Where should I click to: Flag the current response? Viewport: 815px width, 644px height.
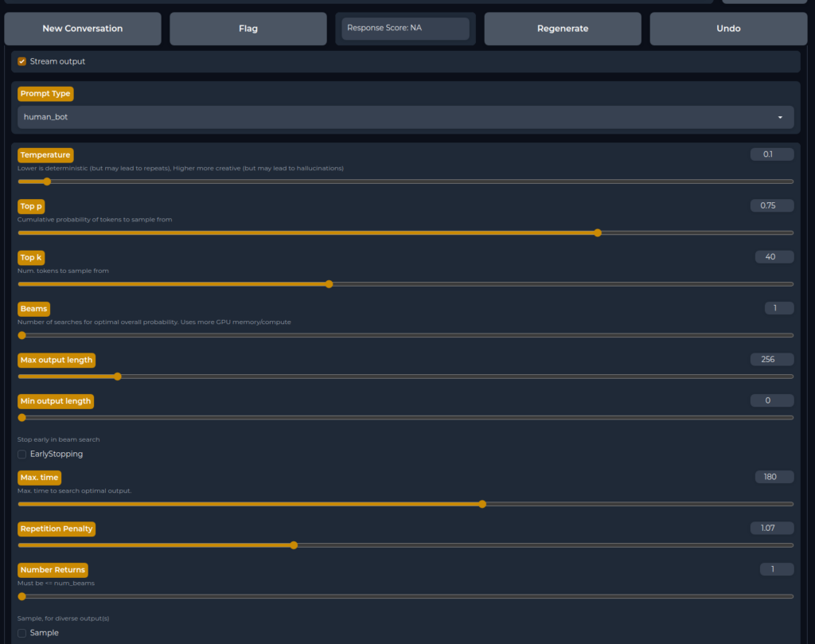click(248, 28)
